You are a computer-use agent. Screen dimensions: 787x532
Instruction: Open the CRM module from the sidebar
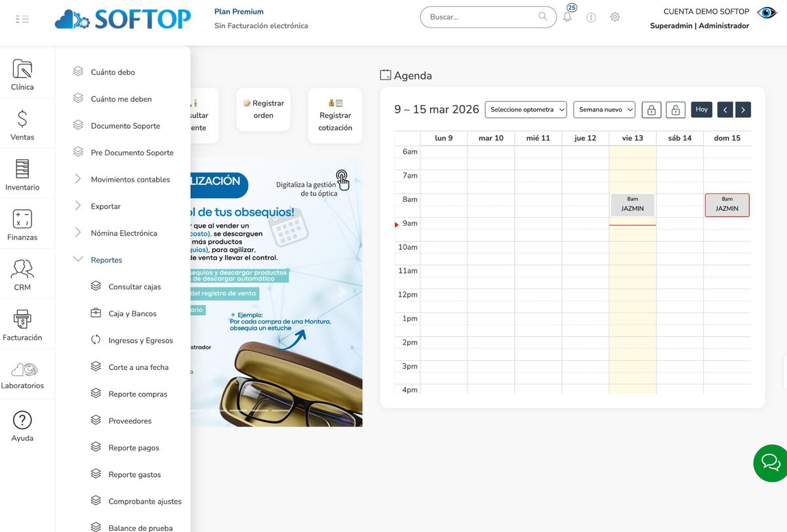(22, 274)
